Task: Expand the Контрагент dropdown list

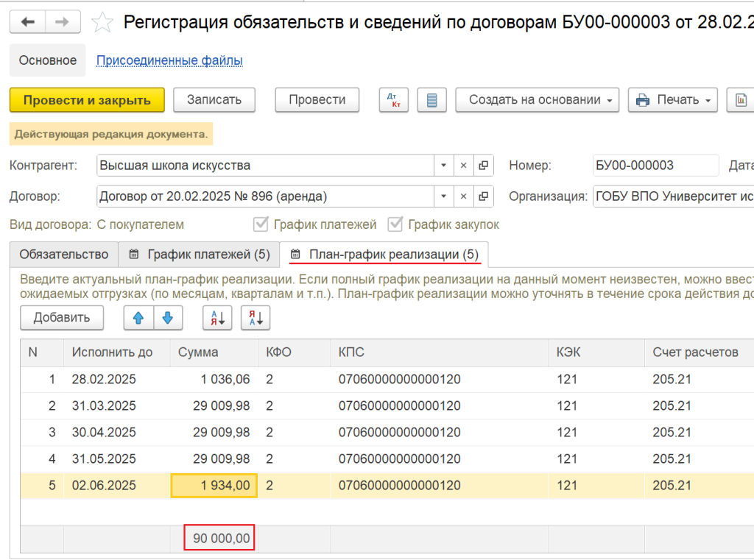Action: tap(443, 166)
